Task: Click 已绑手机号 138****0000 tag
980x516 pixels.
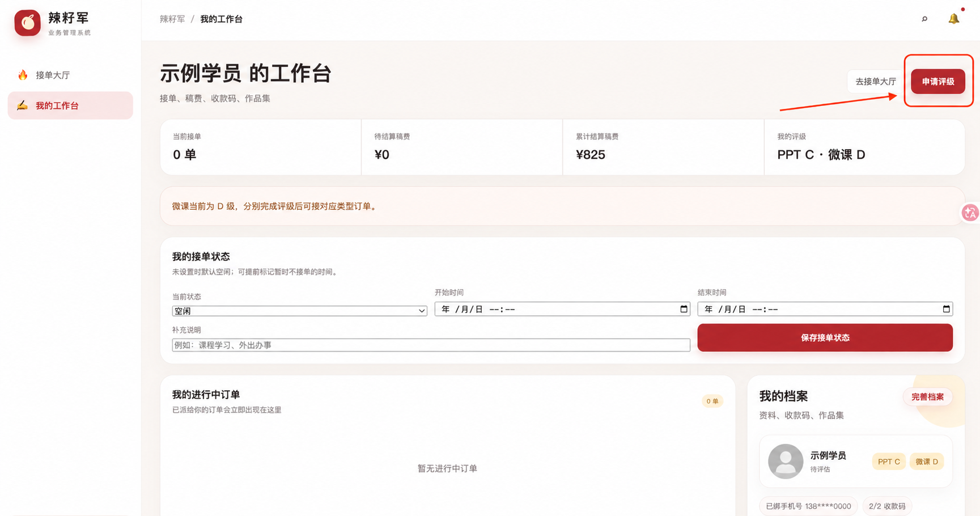Action: coord(808,506)
